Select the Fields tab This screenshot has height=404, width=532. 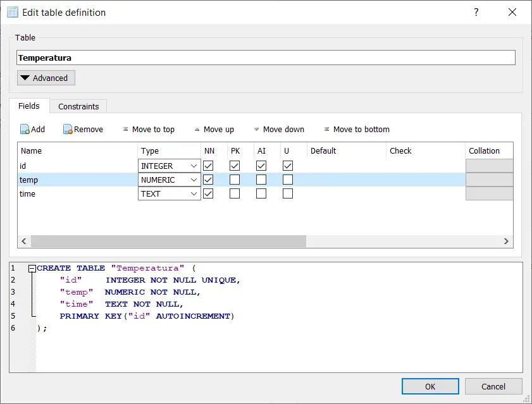point(29,106)
